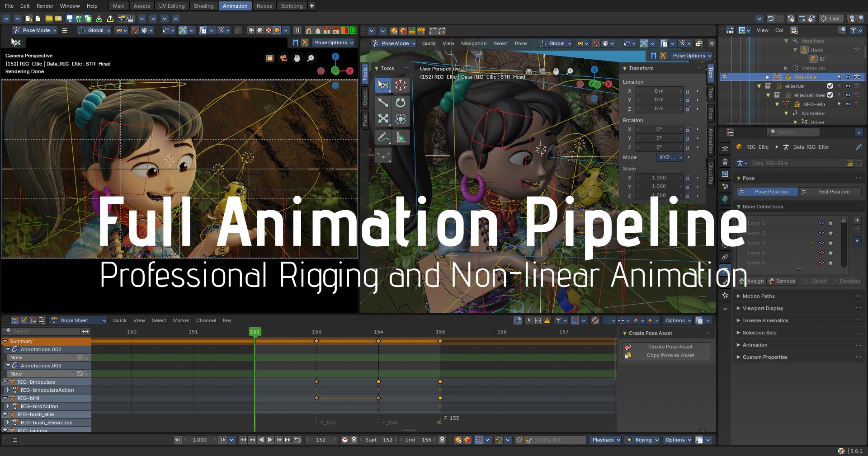Click the Rest Position button
The width and height of the screenshot is (868, 456).
tap(833, 192)
